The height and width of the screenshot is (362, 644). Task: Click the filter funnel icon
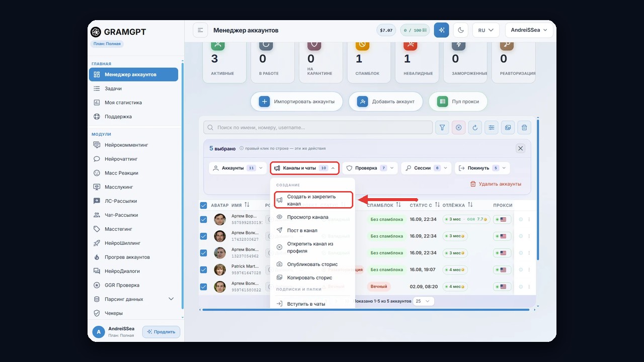[442, 128]
